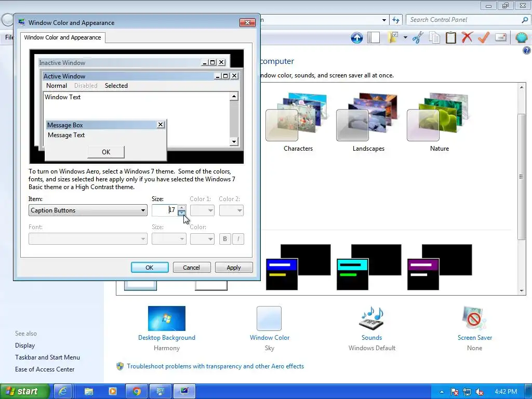Select the blue high contrast theme thumbnail

pyautogui.click(x=298, y=267)
